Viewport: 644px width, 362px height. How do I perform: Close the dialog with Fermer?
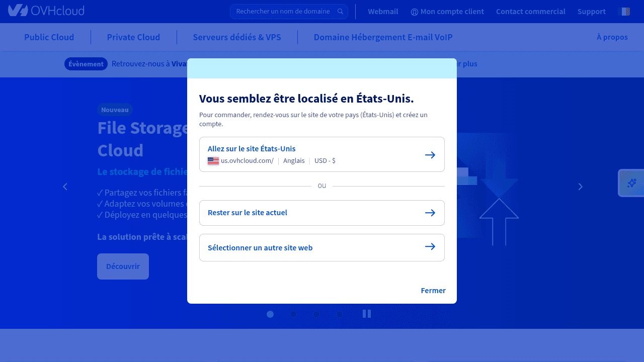point(433,291)
